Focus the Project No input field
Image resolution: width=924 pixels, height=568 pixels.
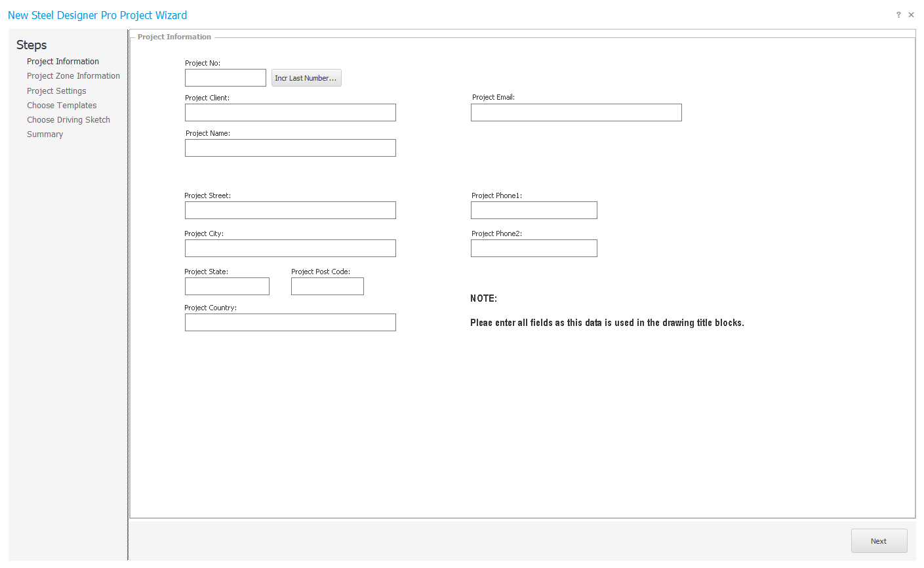(226, 77)
